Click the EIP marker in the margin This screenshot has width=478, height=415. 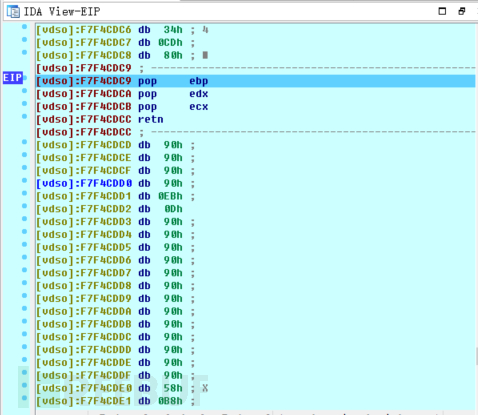point(13,78)
